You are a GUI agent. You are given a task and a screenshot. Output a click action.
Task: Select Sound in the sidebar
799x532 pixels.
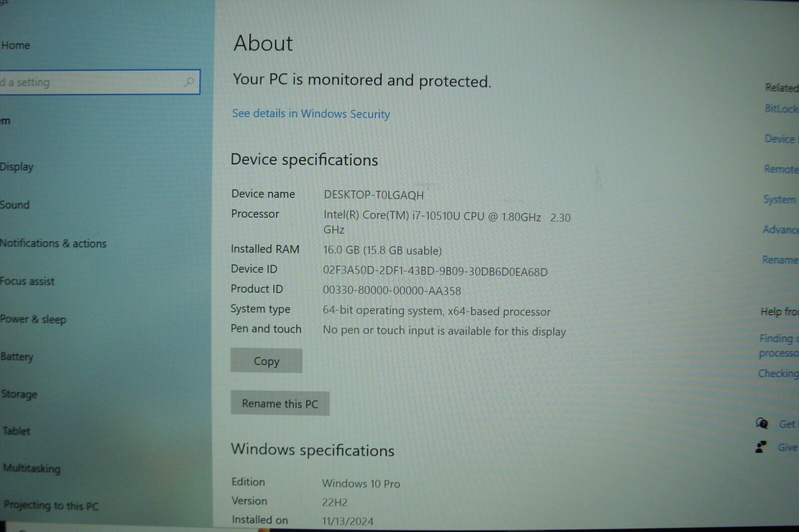tap(15, 205)
